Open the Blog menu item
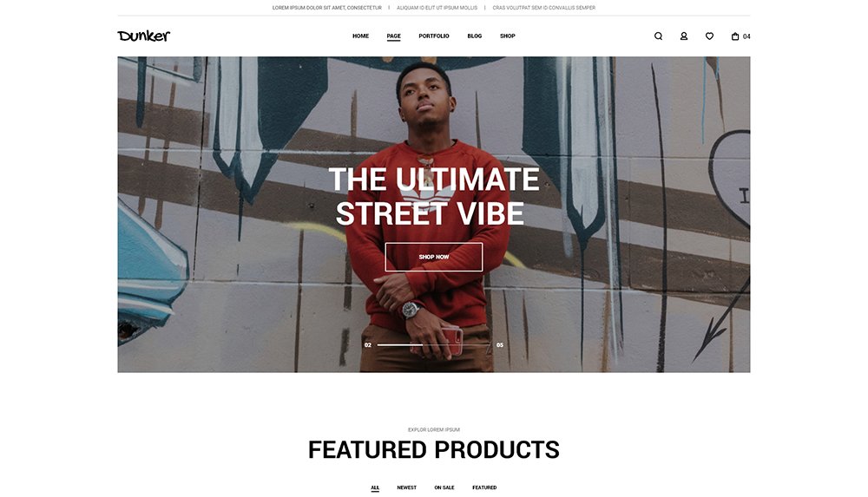The height and width of the screenshot is (497, 868). [475, 36]
